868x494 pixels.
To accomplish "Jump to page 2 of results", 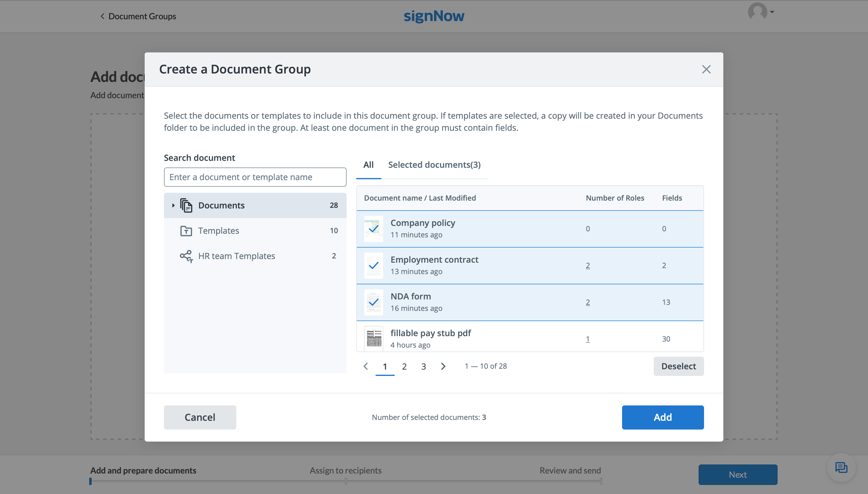I will (404, 366).
